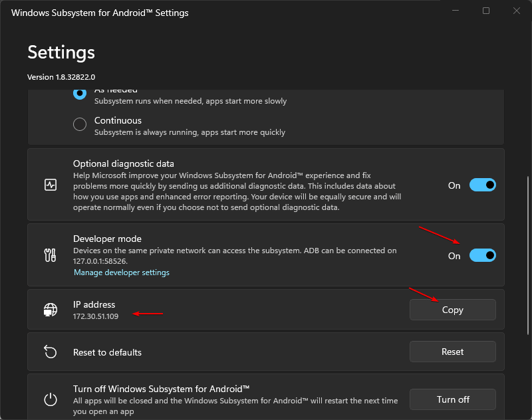The width and height of the screenshot is (532, 420).
Task: Click the 172.30.51.109 IP address text
Action: [96, 316]
